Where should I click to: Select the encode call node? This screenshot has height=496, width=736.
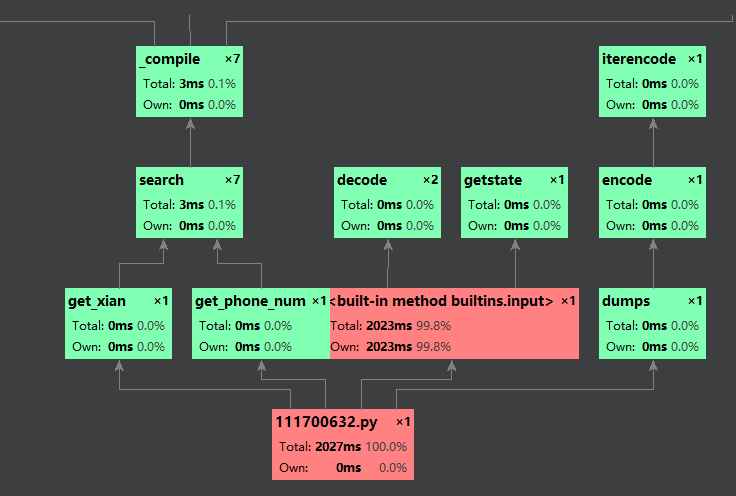pyautogui.click(x=652, y=201)
